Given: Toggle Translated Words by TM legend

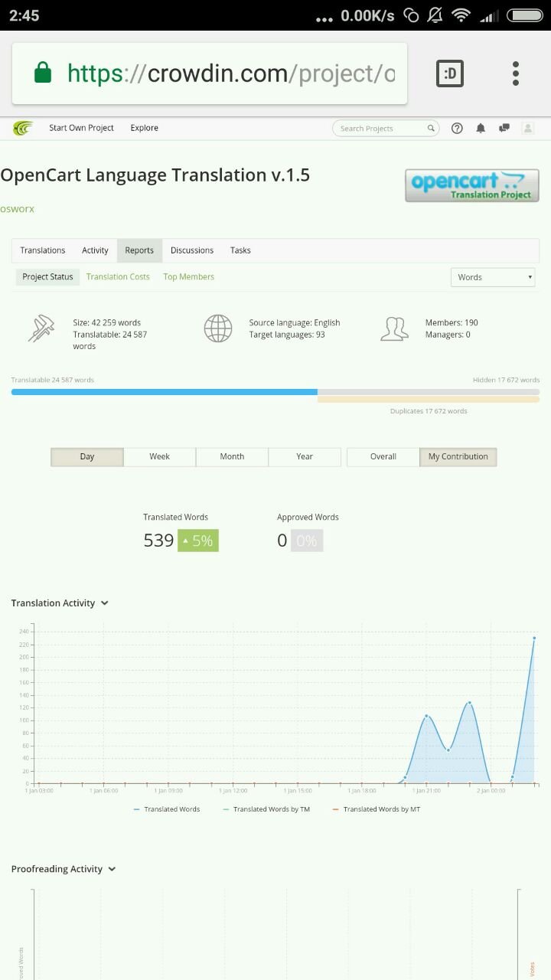Looking at the screenshot, I should pyautogui.click(x=266, y=809).
